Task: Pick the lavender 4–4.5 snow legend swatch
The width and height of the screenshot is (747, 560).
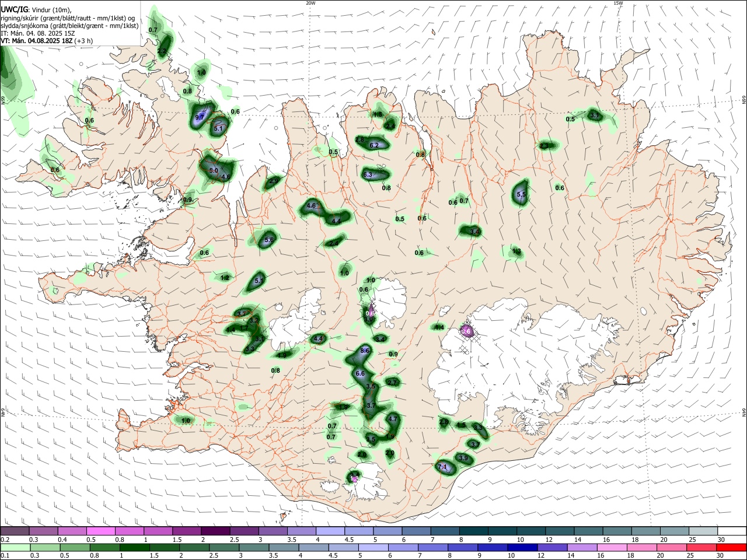Action: (x=330, y=531)
